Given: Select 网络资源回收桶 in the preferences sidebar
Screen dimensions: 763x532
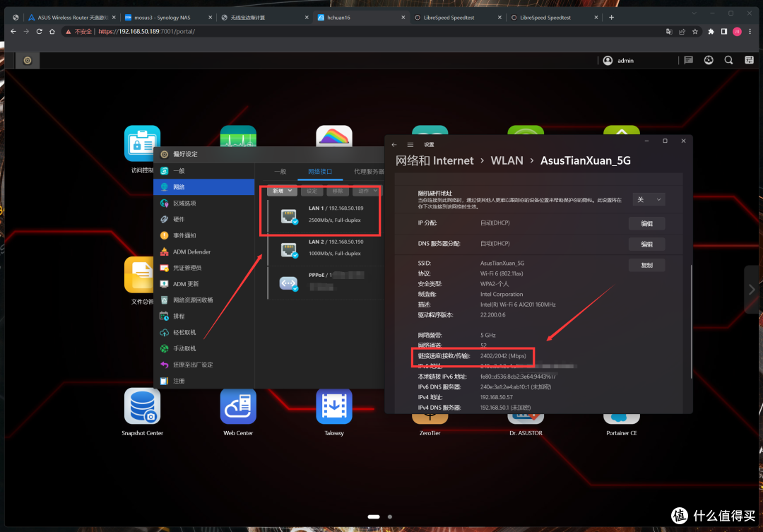Looking at the screenshot, I should pyautogui.click(x=204, y=300).
